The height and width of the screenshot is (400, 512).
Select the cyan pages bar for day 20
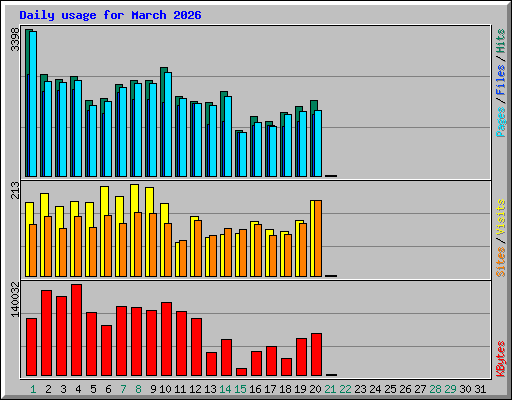(318, 143)
